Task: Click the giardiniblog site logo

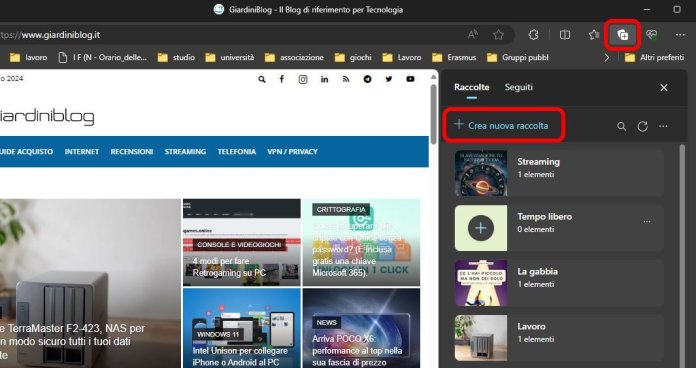Action: [47, 117]
